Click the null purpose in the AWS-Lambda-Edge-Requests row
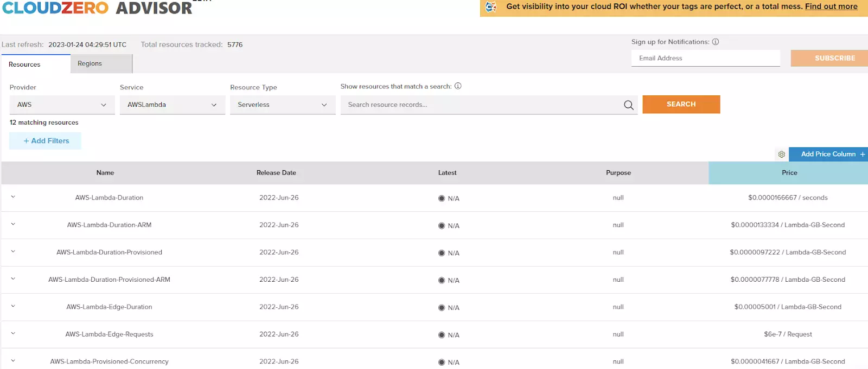The width and height of the screenshot is (868, 369). 618,334
